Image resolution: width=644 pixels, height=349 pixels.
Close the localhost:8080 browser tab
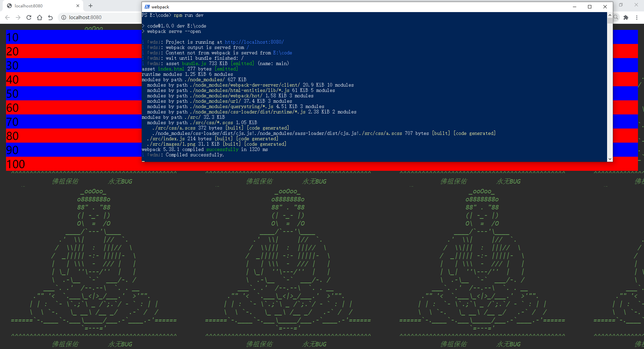(x=78, y=6)
